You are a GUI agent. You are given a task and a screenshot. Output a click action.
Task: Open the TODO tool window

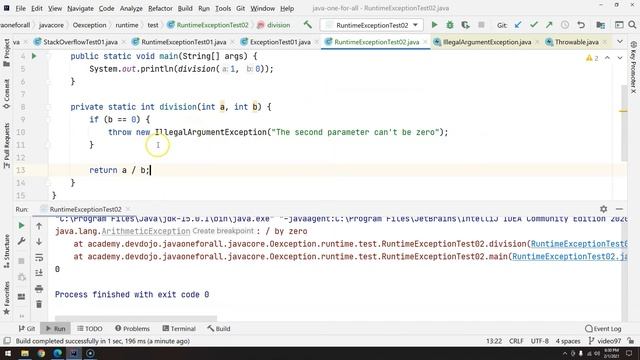click(x=90, y=329)
